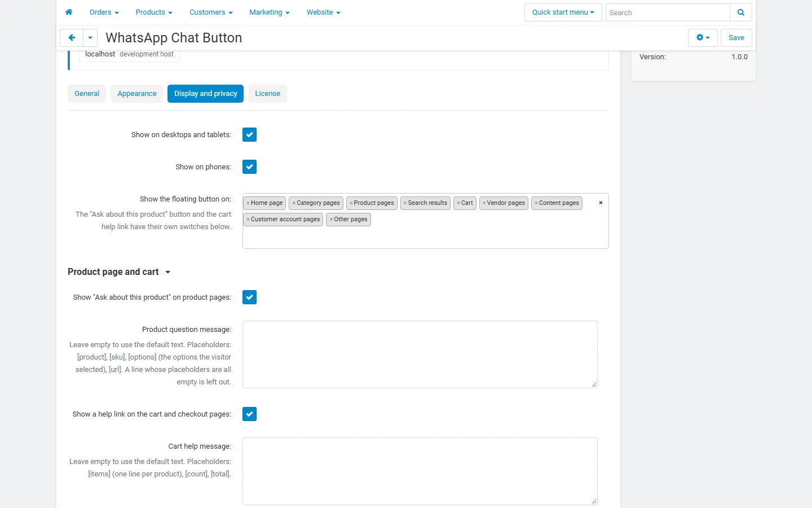Click the Cart help message label
Viewport: 812px width, 508px height.
[200, 446]
